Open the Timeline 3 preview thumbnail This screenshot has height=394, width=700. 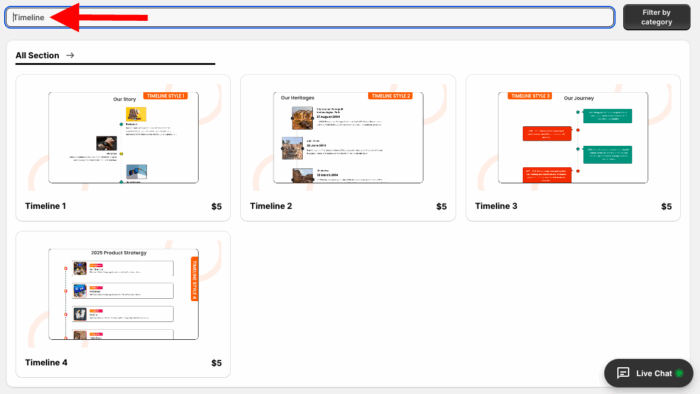(x=573, y=137)
